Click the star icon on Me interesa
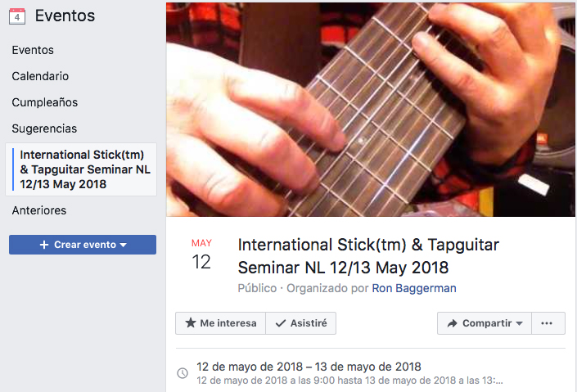 (190, 322)
